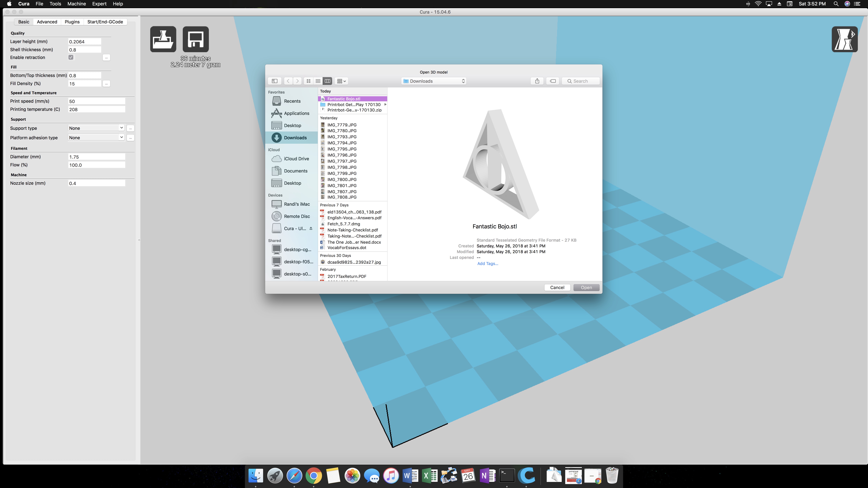
Task: Click the Fantastic Bojo.stl preview thumbnail
Action: click(x=501, y=164)
